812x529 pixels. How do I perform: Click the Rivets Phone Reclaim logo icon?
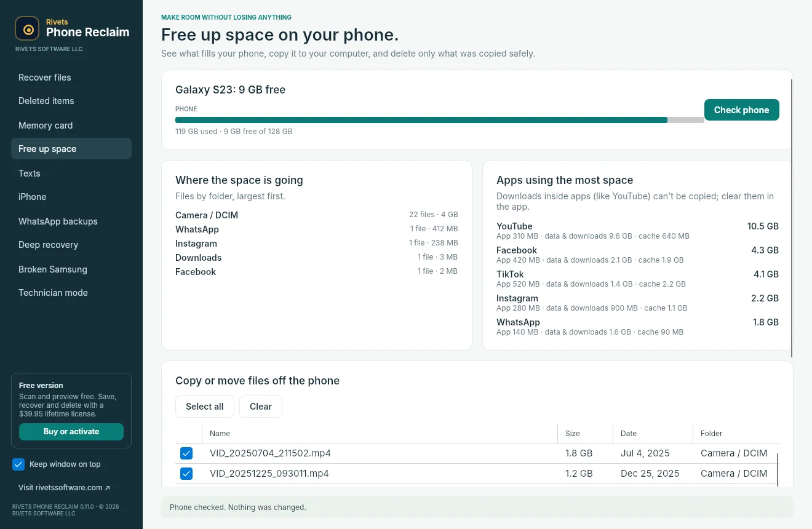point(27,28)
